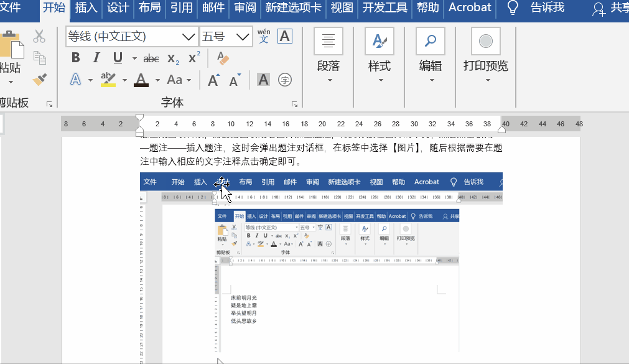Open the 段落 paragraph group

328,55
